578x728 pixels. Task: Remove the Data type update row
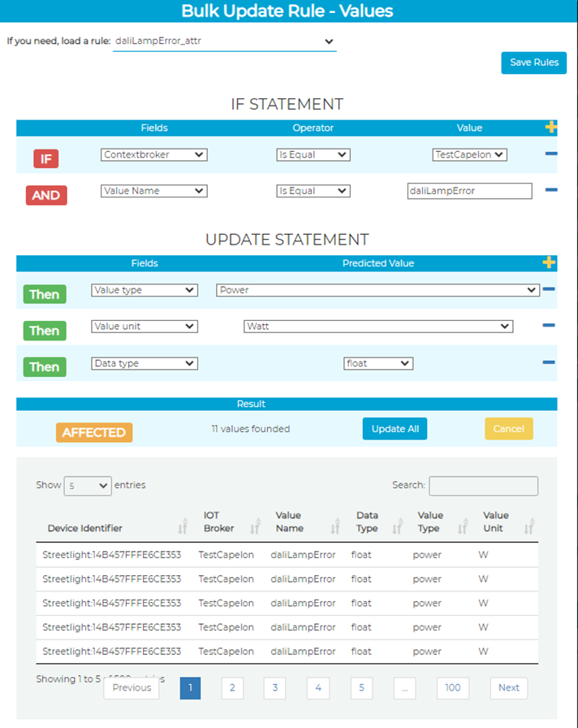pos(549,363)
